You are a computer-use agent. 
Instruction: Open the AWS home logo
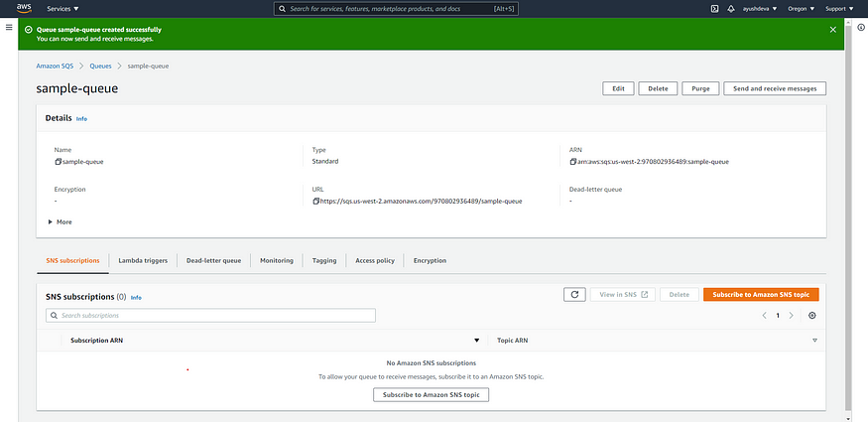coord(24,8)
